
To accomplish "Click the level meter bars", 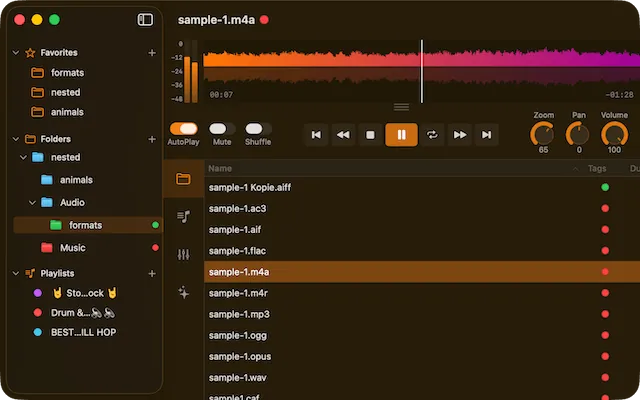I will 191,71.
